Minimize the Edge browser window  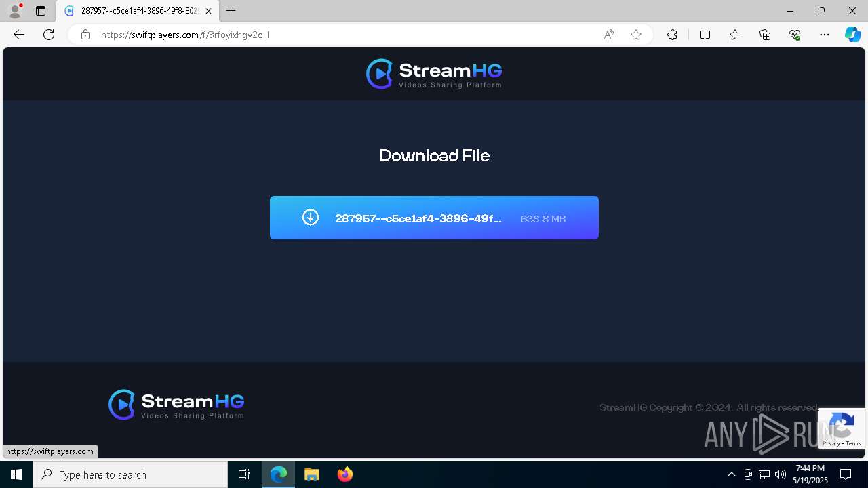789,11
